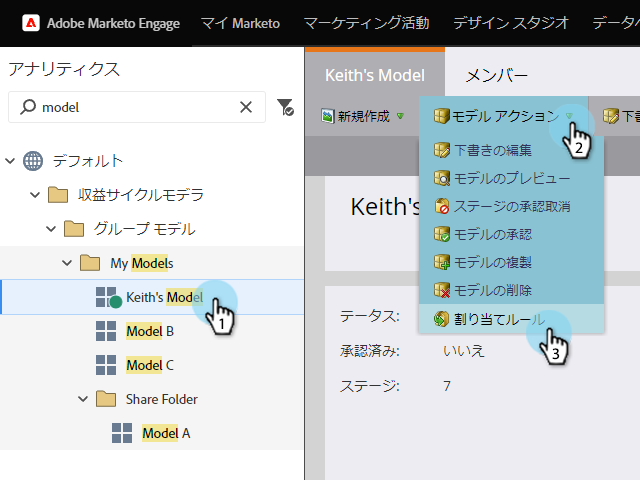Click the Model A grid icon
The height and width of the screenshot is (480, 640).
point(122,433)
